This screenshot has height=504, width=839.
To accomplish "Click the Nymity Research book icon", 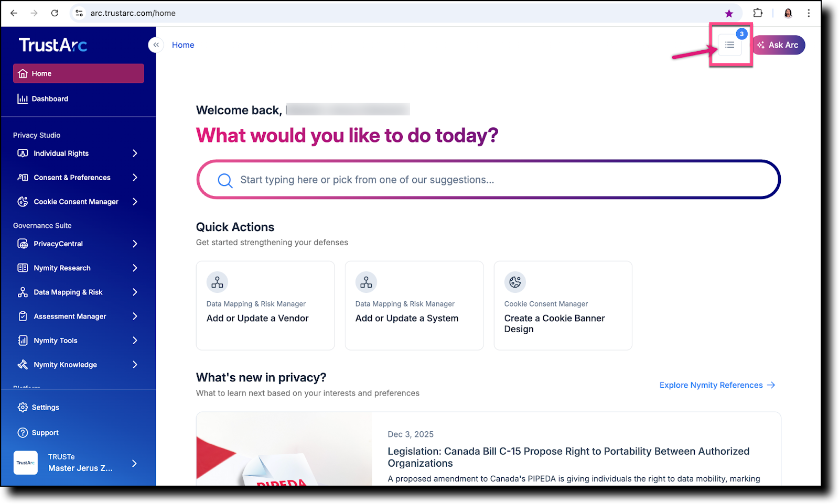I will pyautogui.click(x=23, y=268).
